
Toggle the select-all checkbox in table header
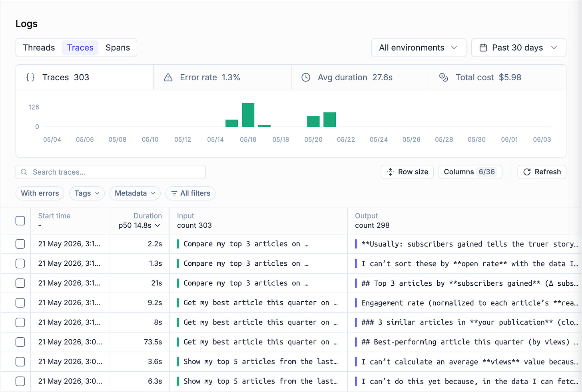click(20, 221)
